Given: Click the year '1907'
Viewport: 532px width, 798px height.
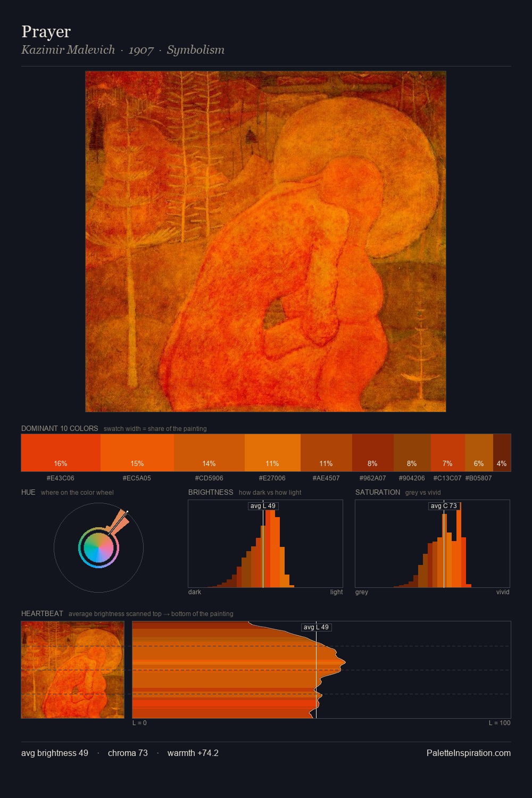Looking at the screenshot, I should pyautogui.click(x=141, y=50).
